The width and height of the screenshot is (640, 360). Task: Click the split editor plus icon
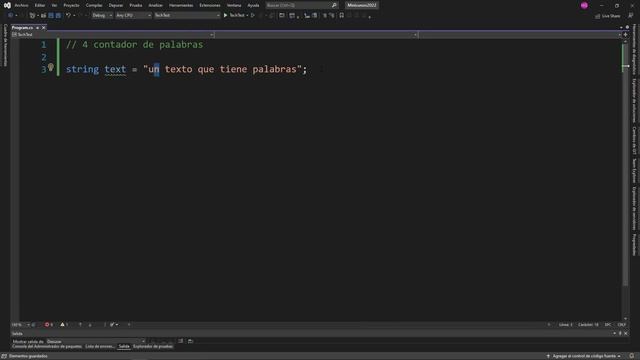pos(625,35)
